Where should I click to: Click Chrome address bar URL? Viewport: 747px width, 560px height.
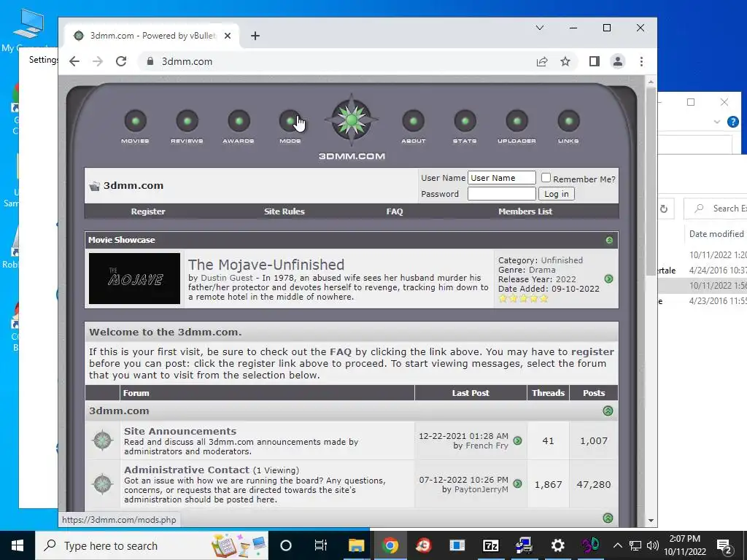coord(187,61)
